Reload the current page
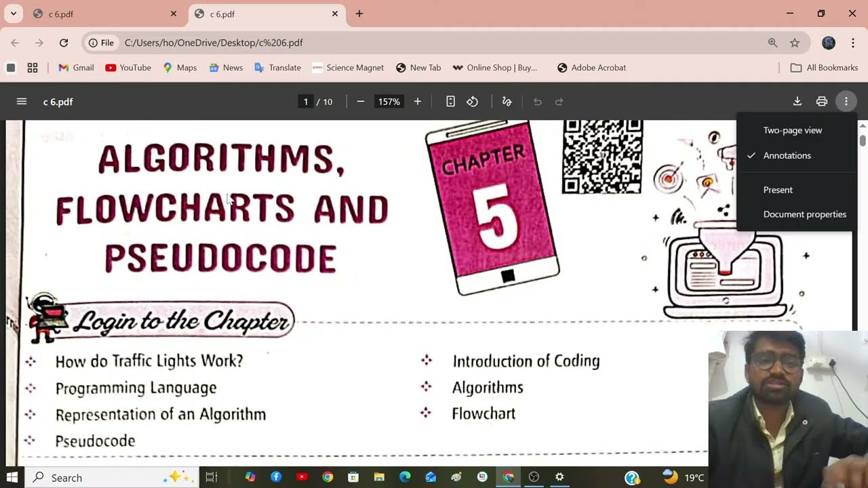 point(64,43)
